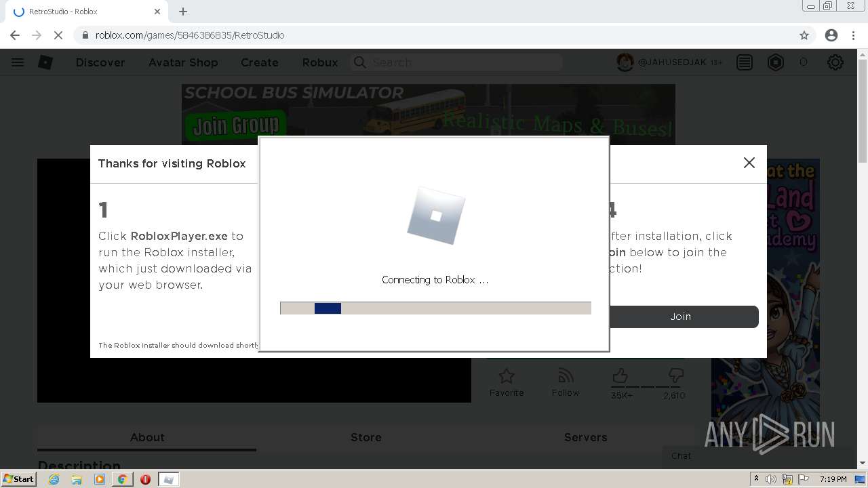Screen dimensions: 868x488
Task: Click the 2,610 dislikes count
Action: (674, 395)
